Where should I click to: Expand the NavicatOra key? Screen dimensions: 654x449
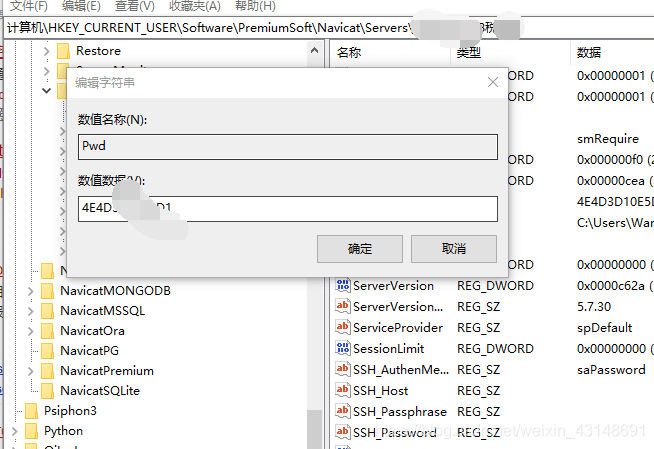tap(30, 331)
